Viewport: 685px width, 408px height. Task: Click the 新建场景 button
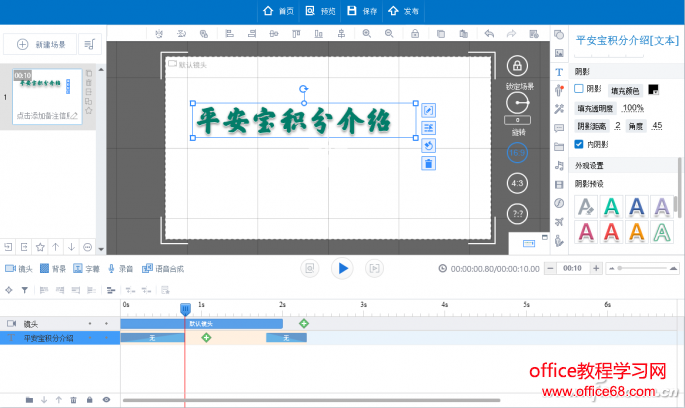[x=40, y=44]
